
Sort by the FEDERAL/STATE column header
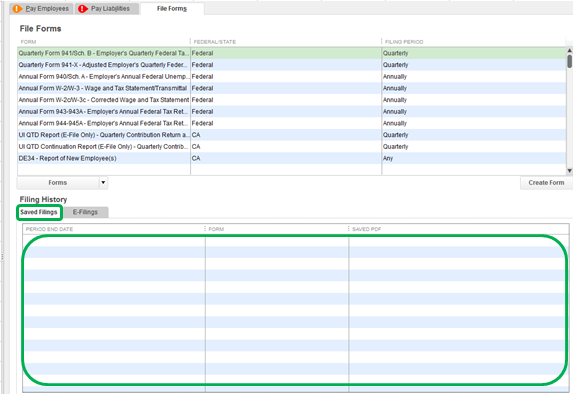click(x=286, y=42)
